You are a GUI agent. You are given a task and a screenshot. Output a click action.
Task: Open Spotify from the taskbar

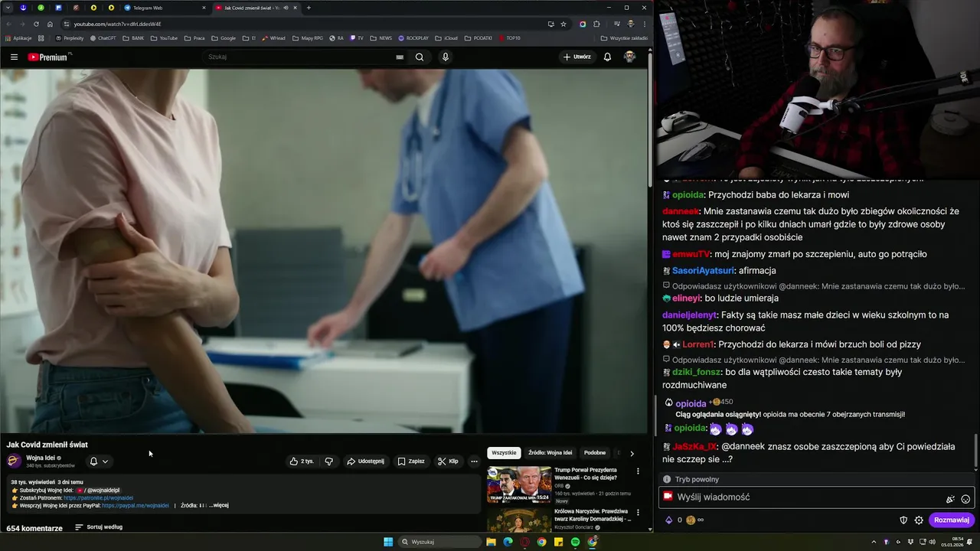575,542
